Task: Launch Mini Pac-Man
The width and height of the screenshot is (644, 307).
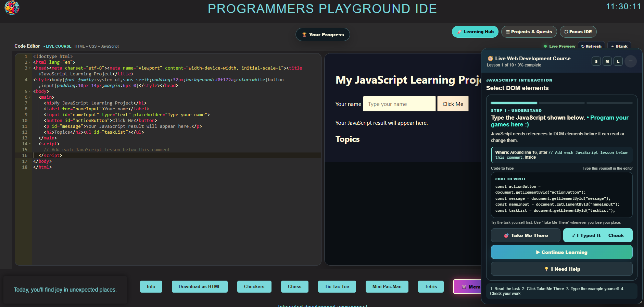Action: click(x=387, y=287)
